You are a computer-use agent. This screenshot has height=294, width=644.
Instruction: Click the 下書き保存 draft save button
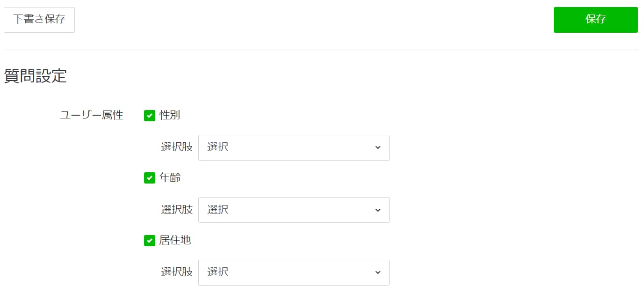pos(39,20)
